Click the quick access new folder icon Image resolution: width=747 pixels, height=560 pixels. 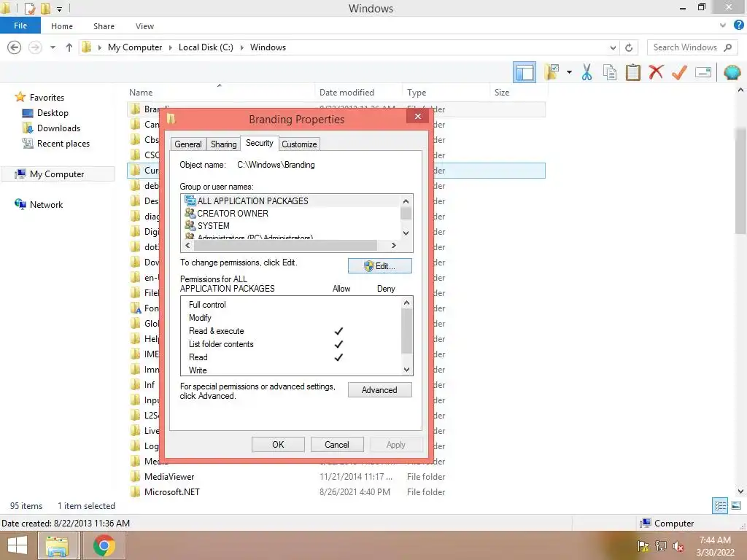tap(46, 9)
